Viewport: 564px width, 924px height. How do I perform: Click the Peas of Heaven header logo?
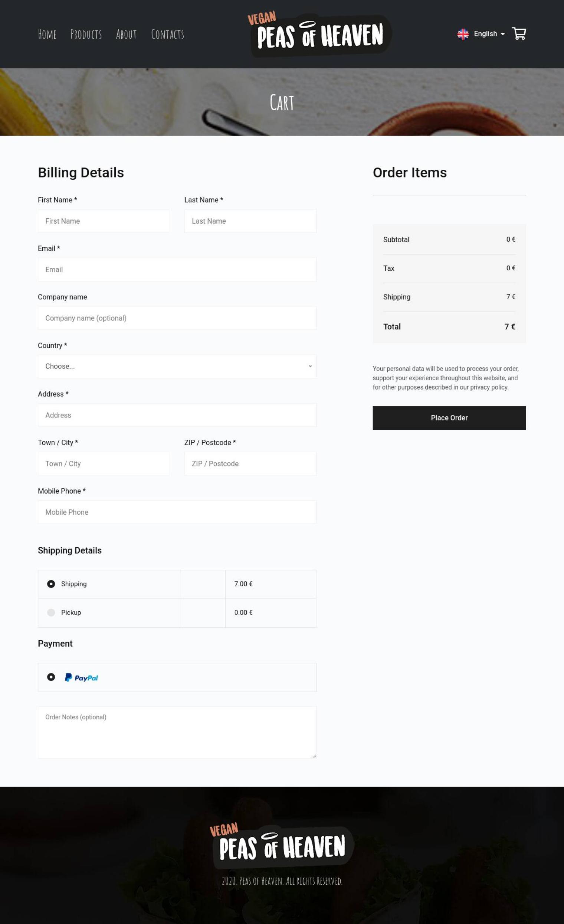click(x=320, y=35)
